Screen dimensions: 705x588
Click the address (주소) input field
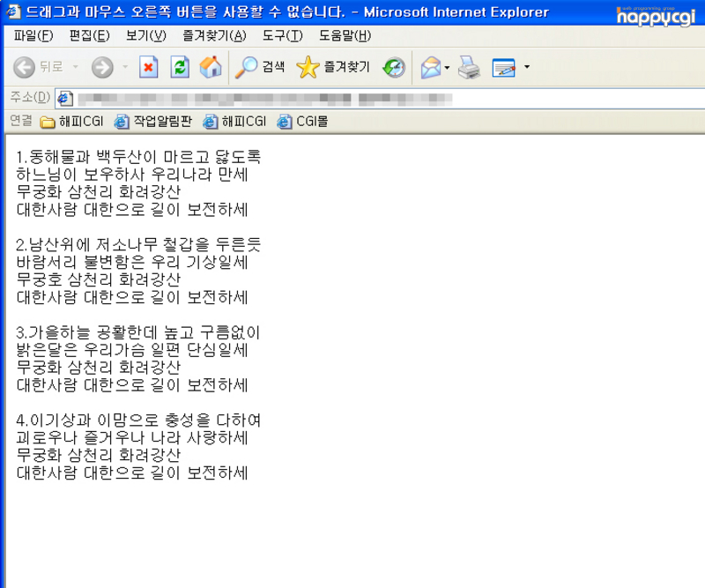click(x=380, y=99)
